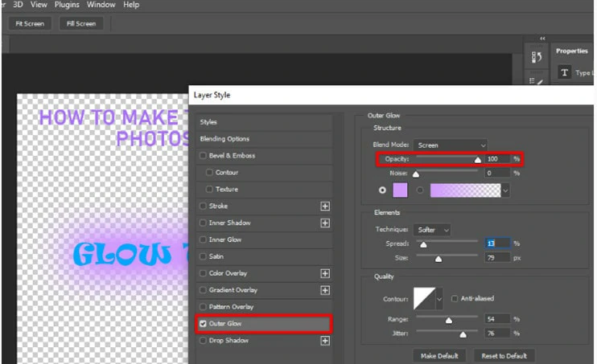Add another Inner Shadow with plus icon
597x364 pixels.
coord(325,223)
